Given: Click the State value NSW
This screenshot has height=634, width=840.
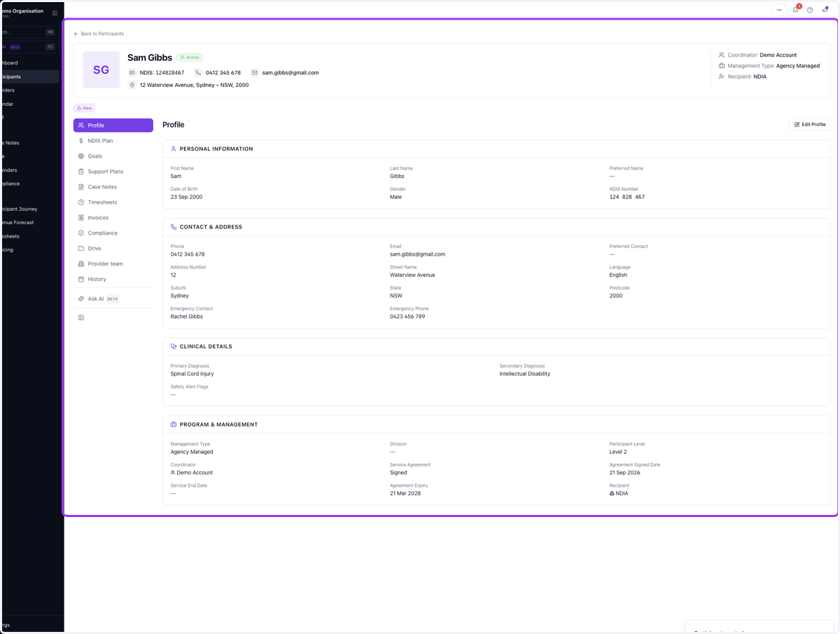Looking at the screenshot, I should click(x=396, y=296).
